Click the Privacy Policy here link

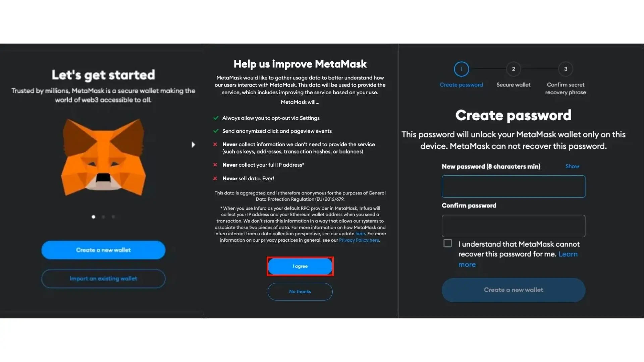coord(359,240)
